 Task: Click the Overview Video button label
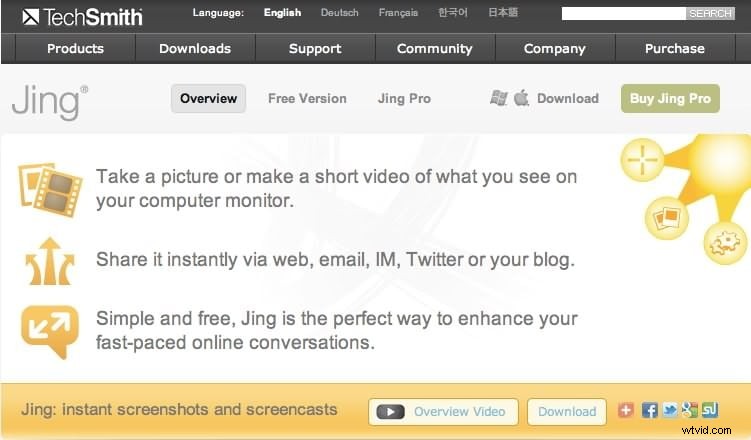tap(459, 412)
